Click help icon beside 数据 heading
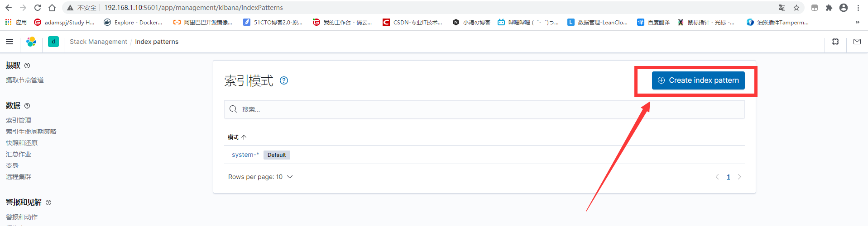868x226 pixels. pos(27,106)
